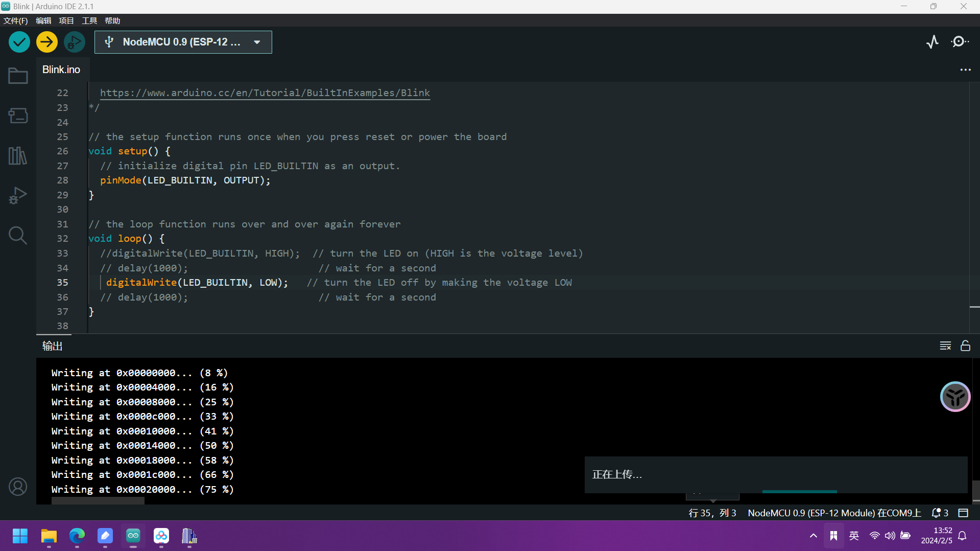Click the volume speaker tray icon

click(x=890, y=536)
